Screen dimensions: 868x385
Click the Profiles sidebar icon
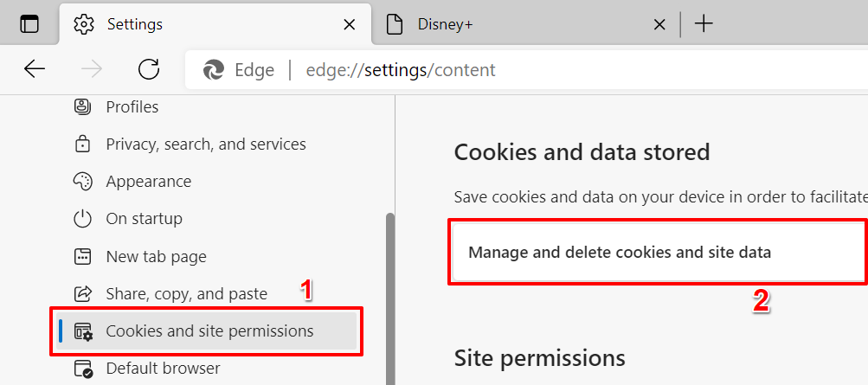83,107
